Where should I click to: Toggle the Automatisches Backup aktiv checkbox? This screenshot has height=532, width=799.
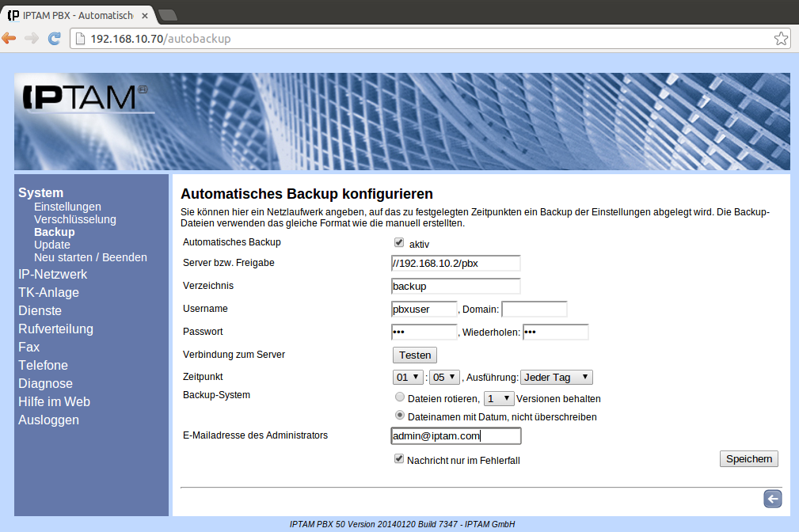click(x=399, y=243)
